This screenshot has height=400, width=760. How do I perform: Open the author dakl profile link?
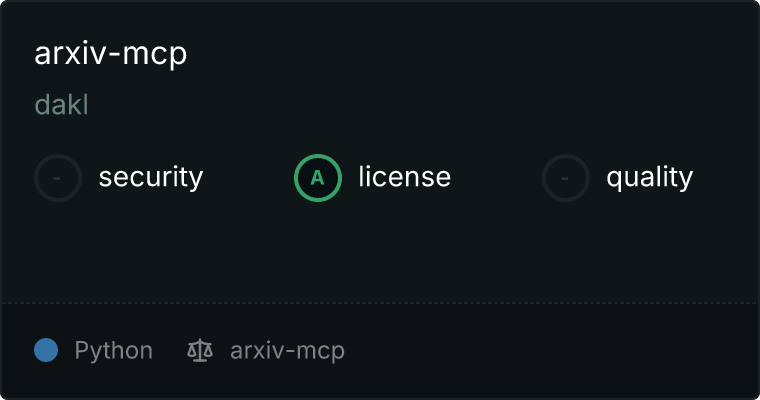[x=62, y=105]
